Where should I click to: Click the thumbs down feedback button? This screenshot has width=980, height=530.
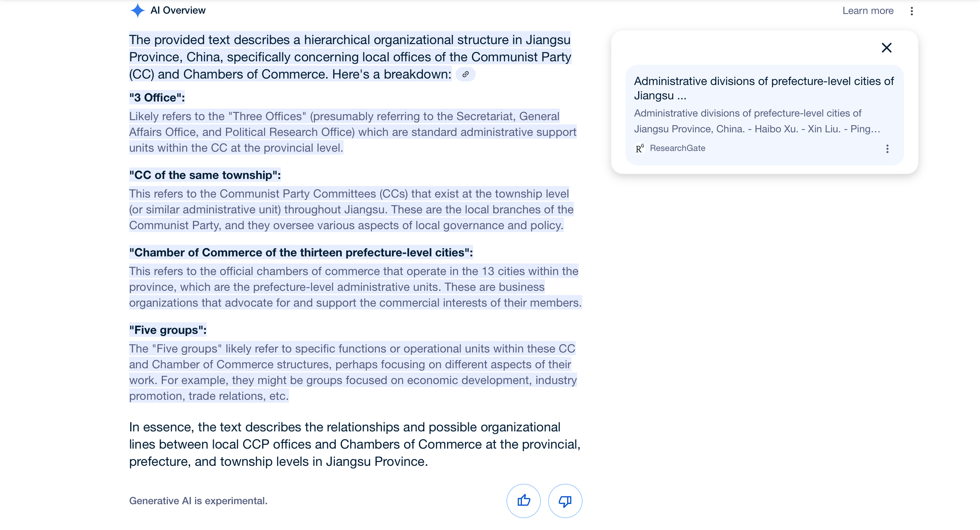point(565,501)
